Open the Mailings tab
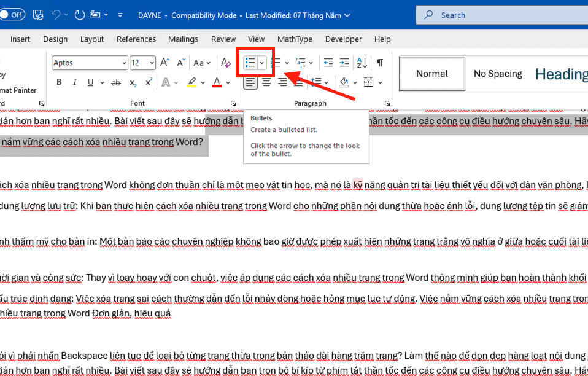Image resolution: width=588 pixels, height=376 pixels. [x=183, y=39]
